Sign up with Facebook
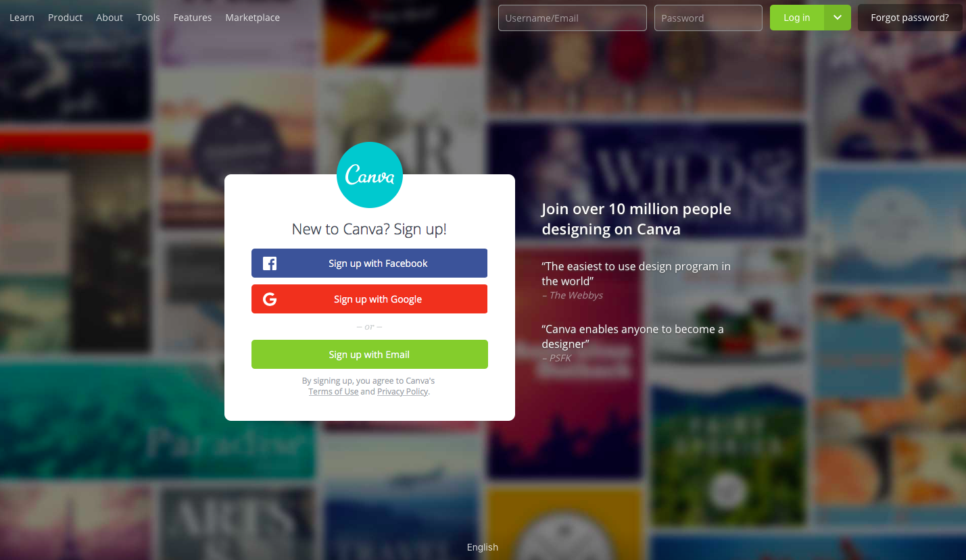The width and height of the screenshot is (966, 560). [x=369, y=263]
